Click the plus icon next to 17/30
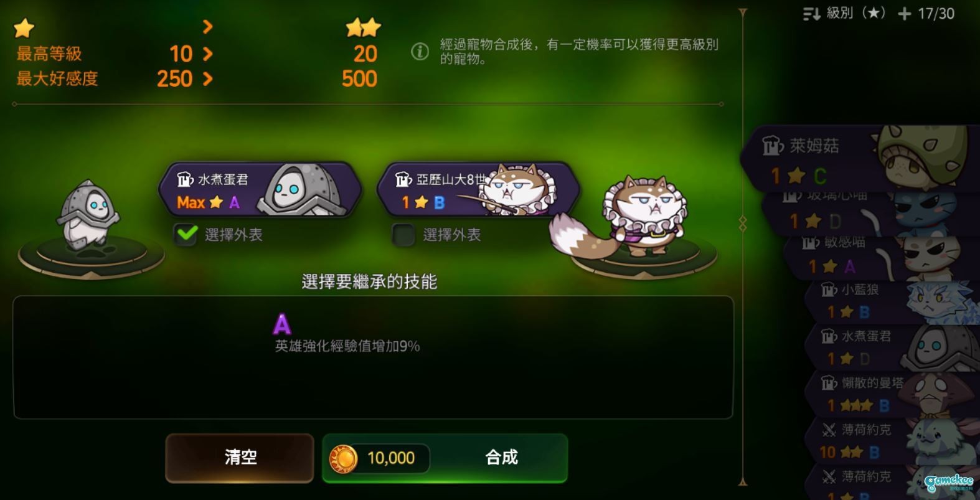Viewport: 980px width, 500px height. [905, 14]
